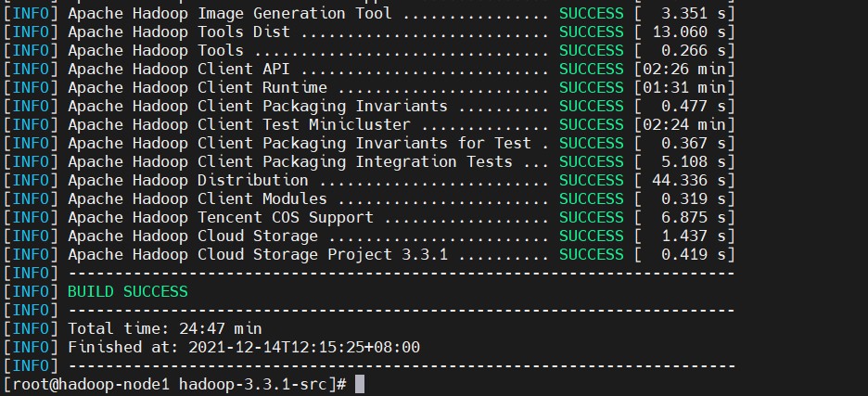
Task: Click the Apache Hadoop Tools Dist entry
Action: [x=179, y=32]
